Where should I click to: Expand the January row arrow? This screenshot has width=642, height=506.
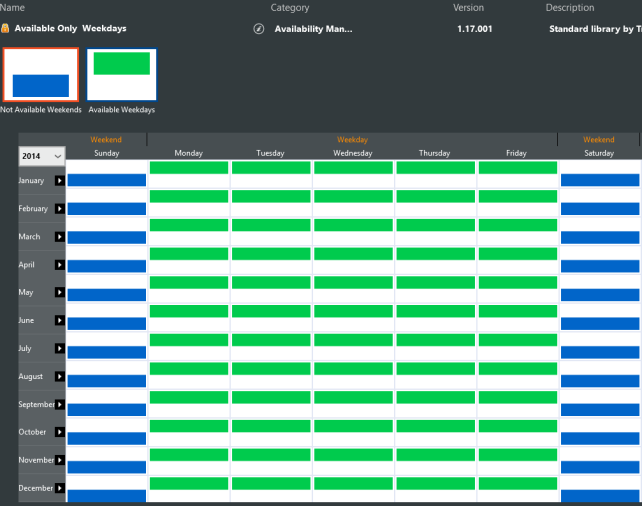point(60,181)
